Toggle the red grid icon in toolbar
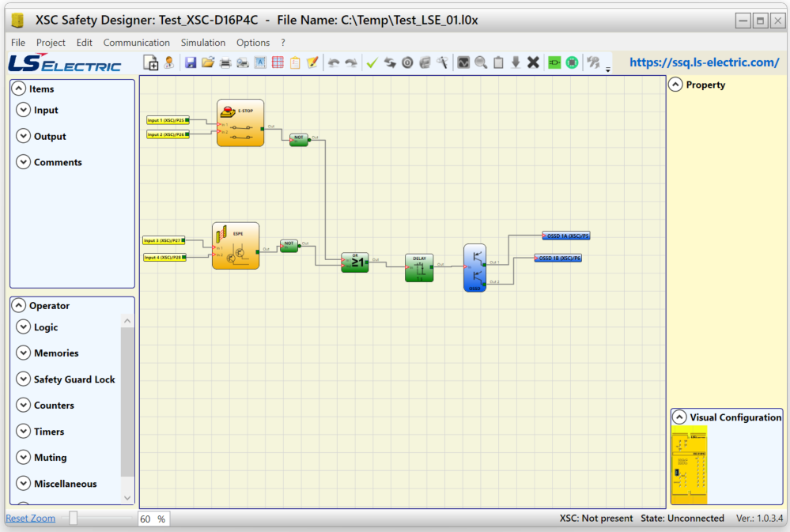Viewport: 790px width, 532px height. click(278, 62)
